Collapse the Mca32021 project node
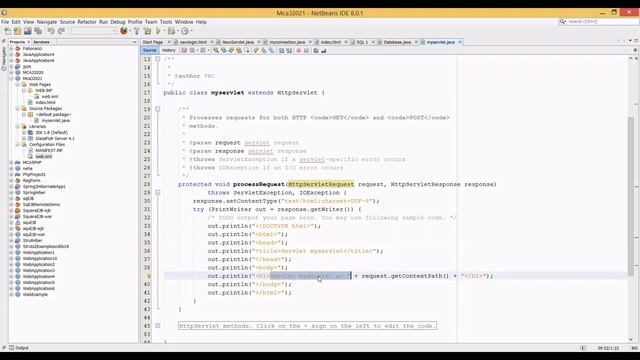The width and height of the screenshot is (640, 360). (11, 78)
